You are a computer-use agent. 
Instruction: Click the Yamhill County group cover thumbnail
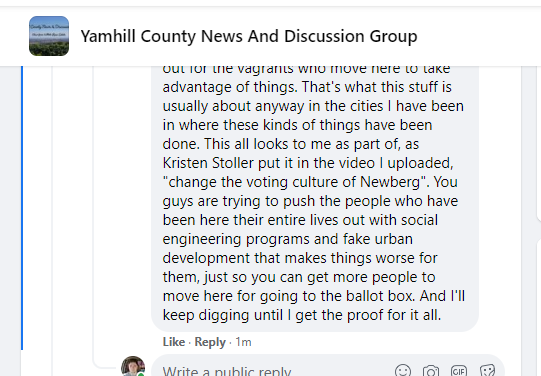(x=49, y=36)
